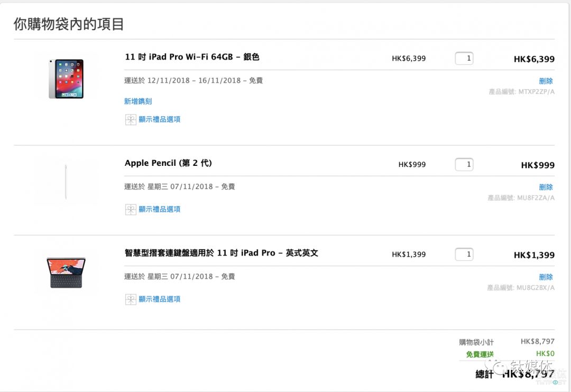Select product number MU8G2BX/A
Screen dimensions: 571x392
tap(535, 288)
